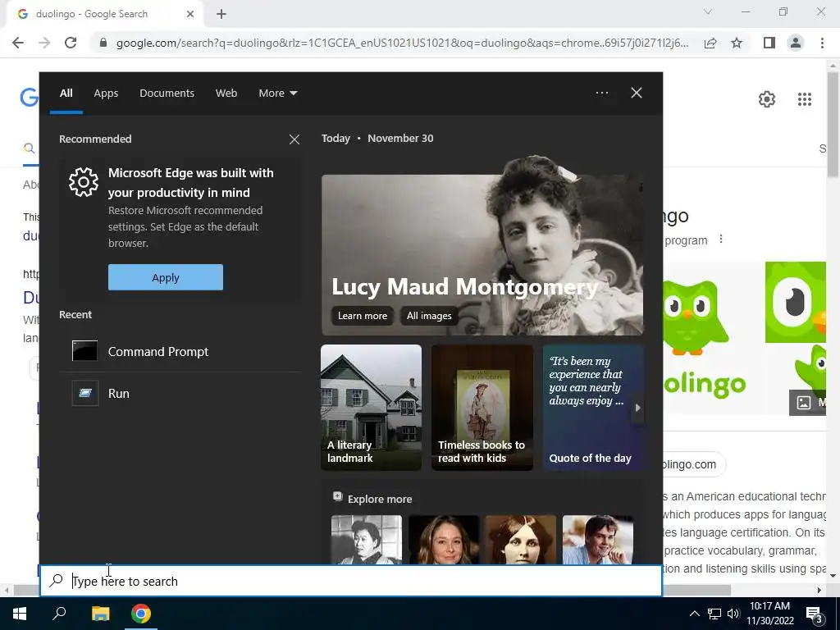
Task: Open the A literary landmark card
Action: (x=372, y=408)
